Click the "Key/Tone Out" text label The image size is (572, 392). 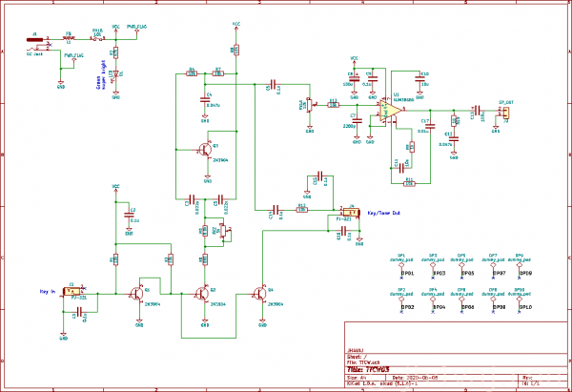click(x=382, y=213)
